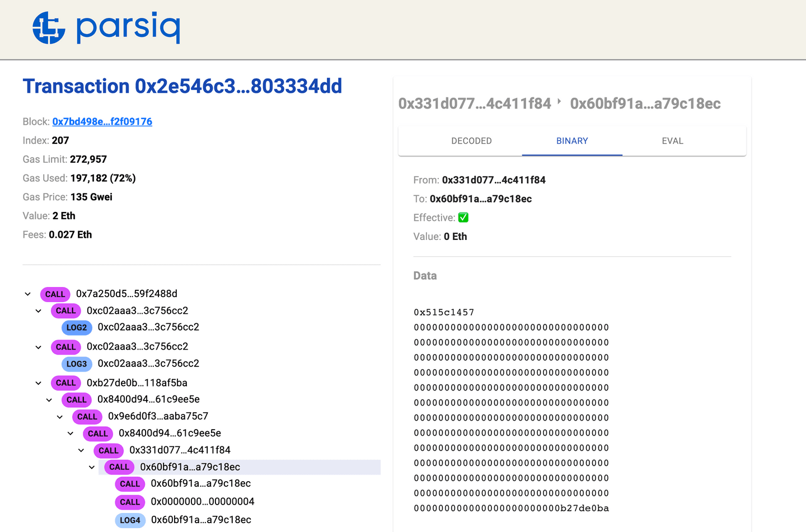Select tree row 0x9e6d0f3...aaba75c7

click(158, 416)
